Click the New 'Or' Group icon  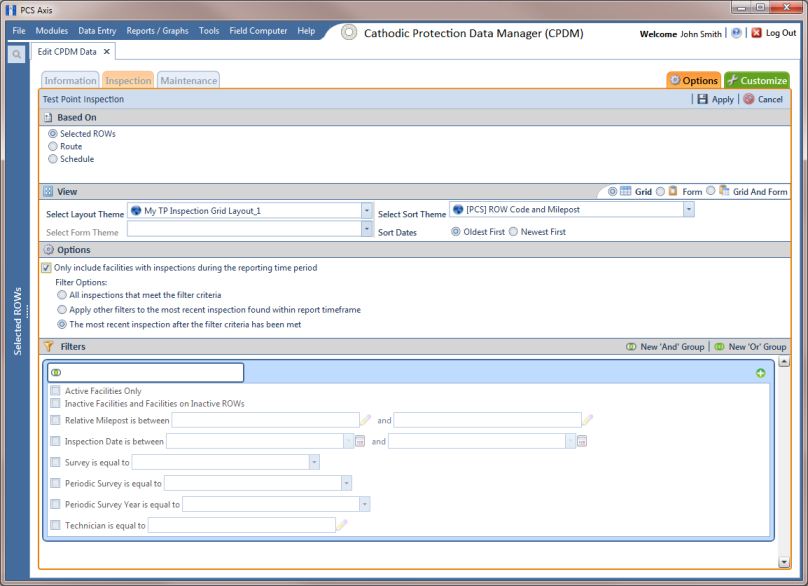click(x=719, y=347)
